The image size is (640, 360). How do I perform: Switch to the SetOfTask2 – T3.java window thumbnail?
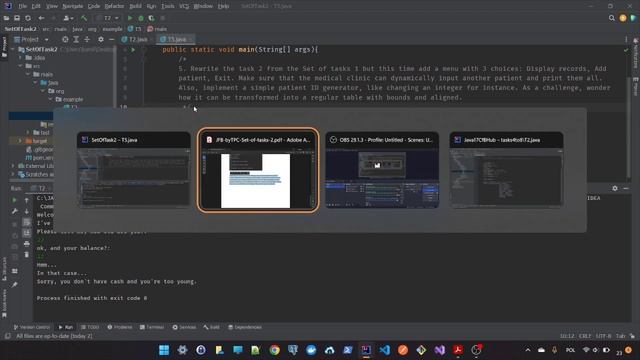point(133,170)
